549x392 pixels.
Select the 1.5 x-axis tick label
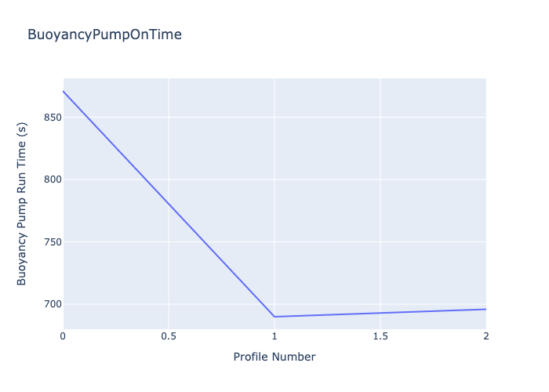coord(380,336)
